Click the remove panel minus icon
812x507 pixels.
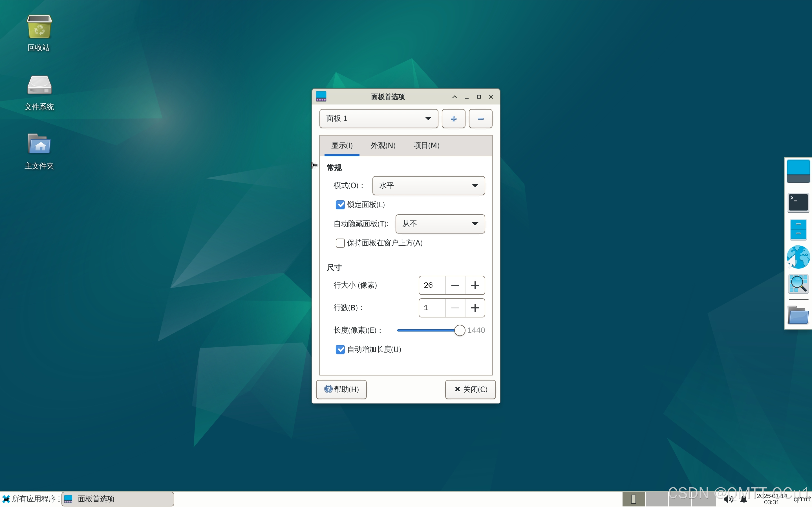[x=480, y=119]
